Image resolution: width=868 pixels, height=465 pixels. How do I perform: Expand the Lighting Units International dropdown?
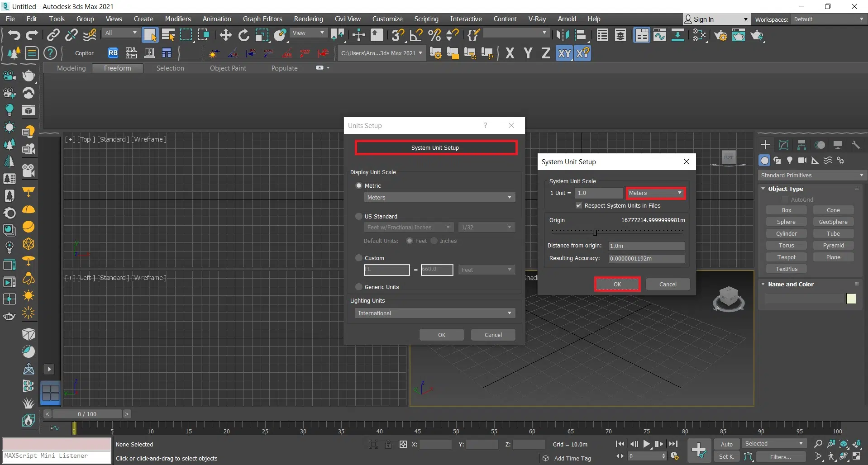435,313
